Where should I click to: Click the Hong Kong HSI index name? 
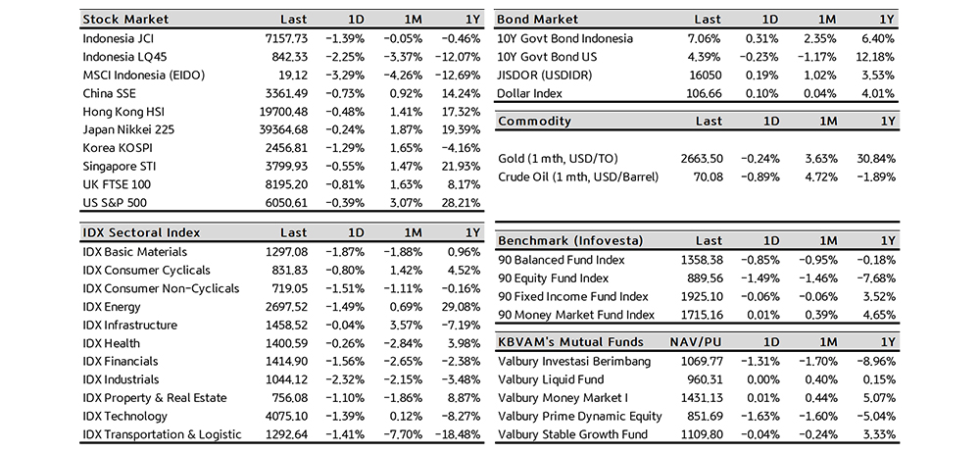pyautogui.click(x=124, y=112)
